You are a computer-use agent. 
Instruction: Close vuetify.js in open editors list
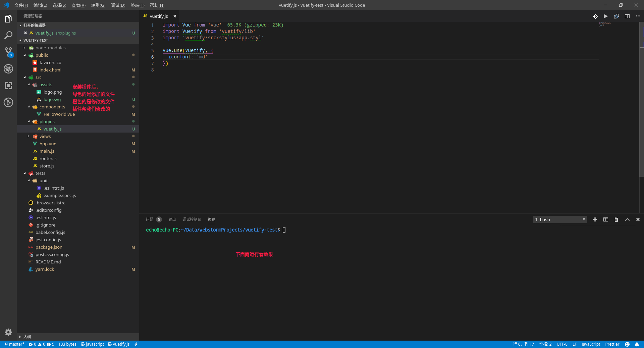tap(25, 33)
